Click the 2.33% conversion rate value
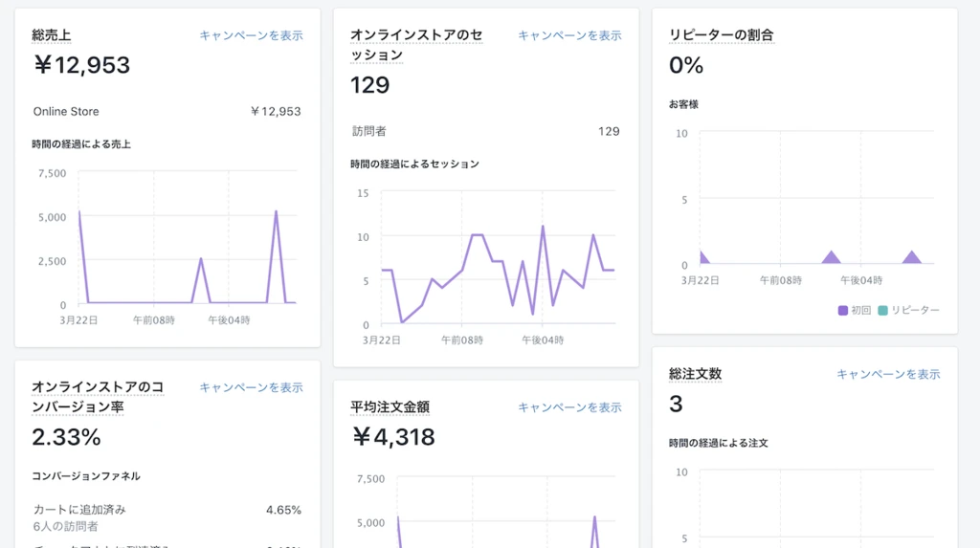Screen dimensions: 980x548 [x=66, y=437]
